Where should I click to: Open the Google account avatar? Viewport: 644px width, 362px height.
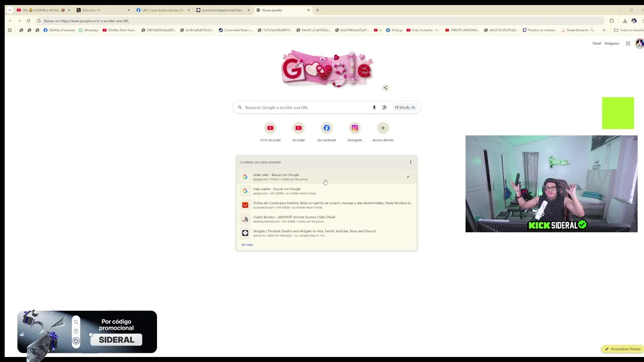[x=639, y=44]
